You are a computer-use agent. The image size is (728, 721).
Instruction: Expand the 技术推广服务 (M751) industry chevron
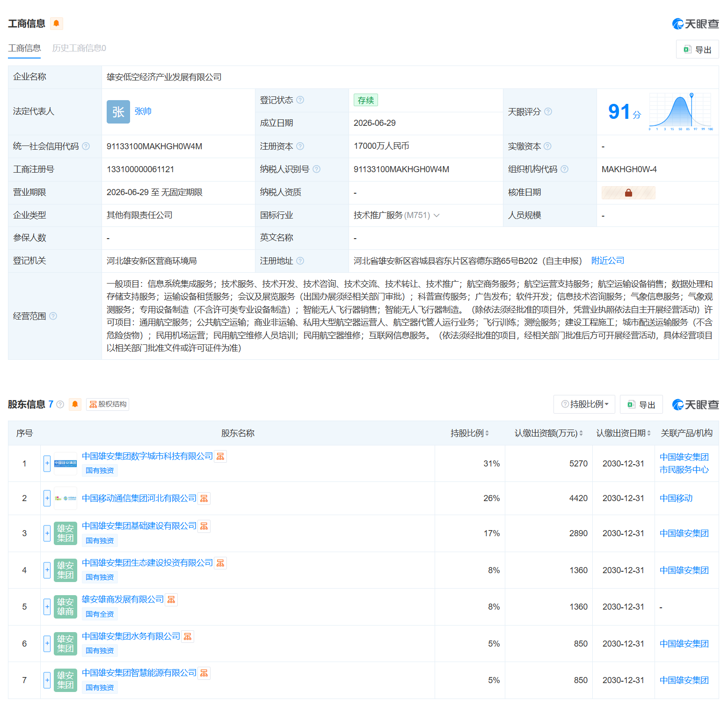(x=437, y=215)
